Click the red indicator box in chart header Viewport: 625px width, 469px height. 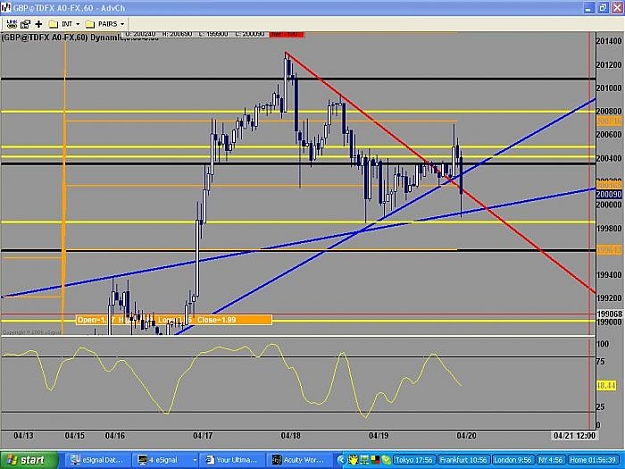[x=286, y=35]
